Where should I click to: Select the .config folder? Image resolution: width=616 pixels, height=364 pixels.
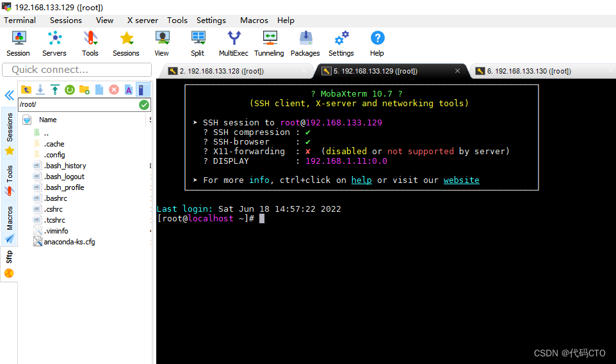coord(54,155)
